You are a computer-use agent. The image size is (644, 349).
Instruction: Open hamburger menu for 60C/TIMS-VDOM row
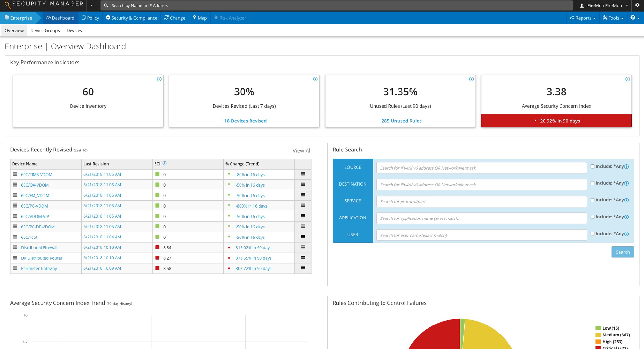pos(303,174)
